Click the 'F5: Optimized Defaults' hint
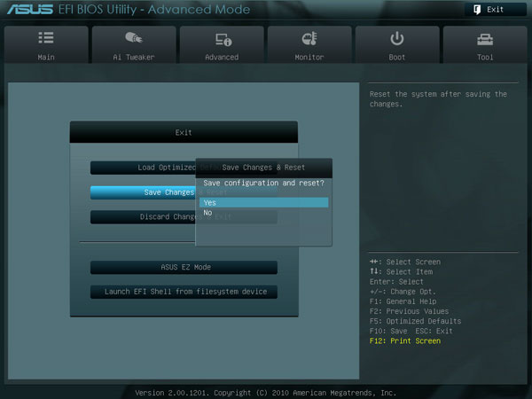Screen dimensions: 532x399 click(415, 321)
